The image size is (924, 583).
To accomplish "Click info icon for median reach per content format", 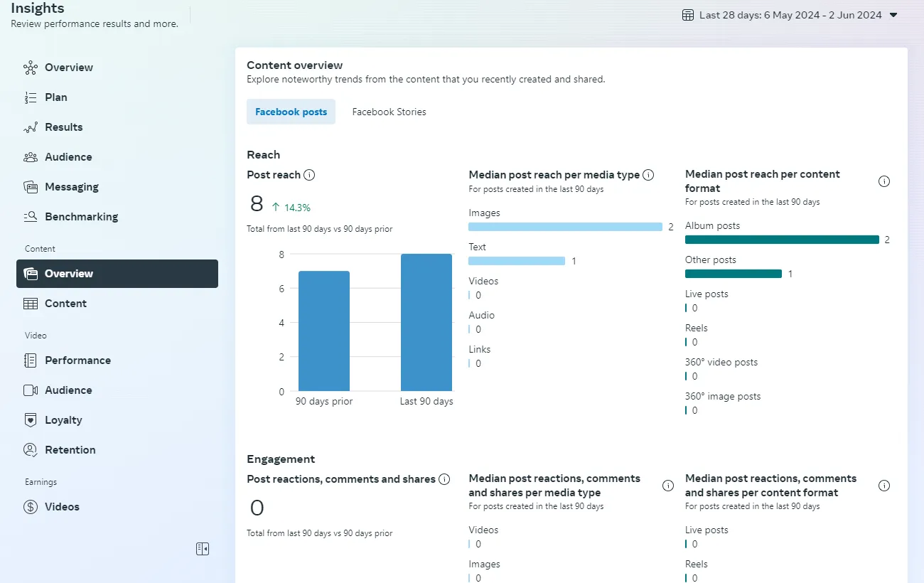I will point(884,181).
